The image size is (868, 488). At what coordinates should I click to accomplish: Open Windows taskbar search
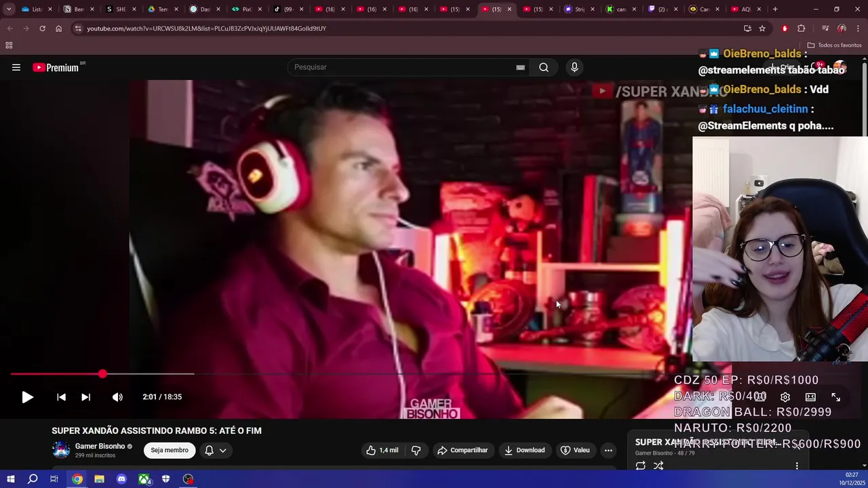pyautogui.click(x=33, y=479)
